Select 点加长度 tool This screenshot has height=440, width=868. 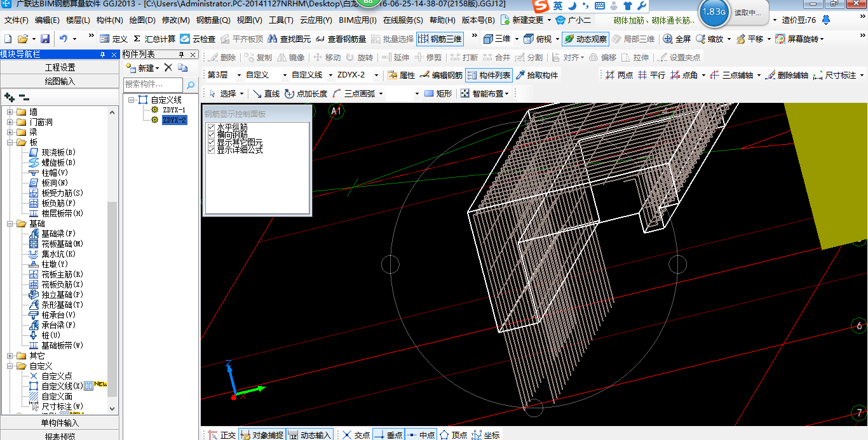pos(306,93)
